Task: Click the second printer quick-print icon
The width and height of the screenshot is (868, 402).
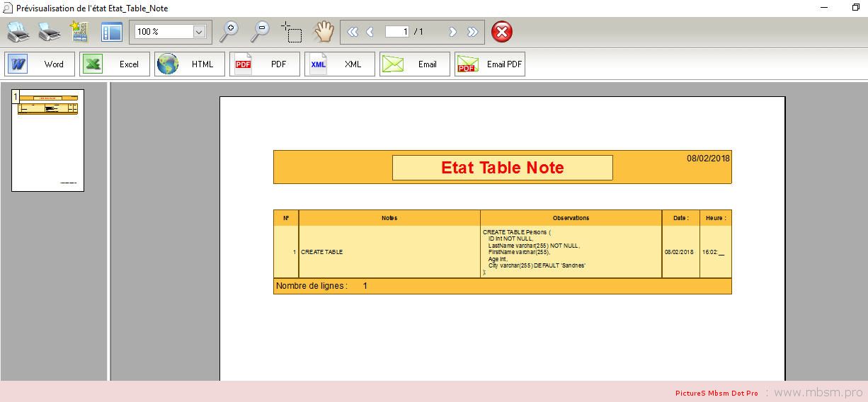Action: [49, 32]
